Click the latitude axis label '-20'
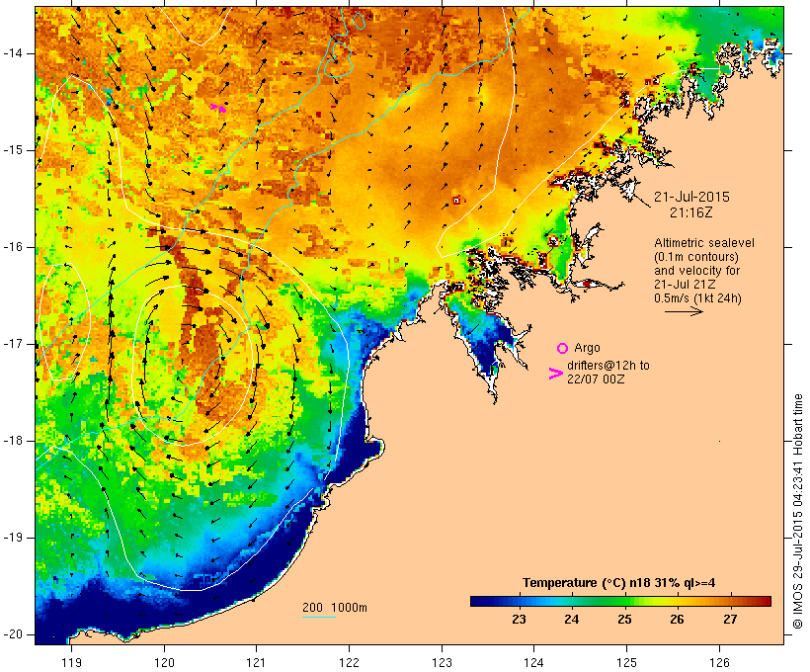 click(x=13, y=634)
